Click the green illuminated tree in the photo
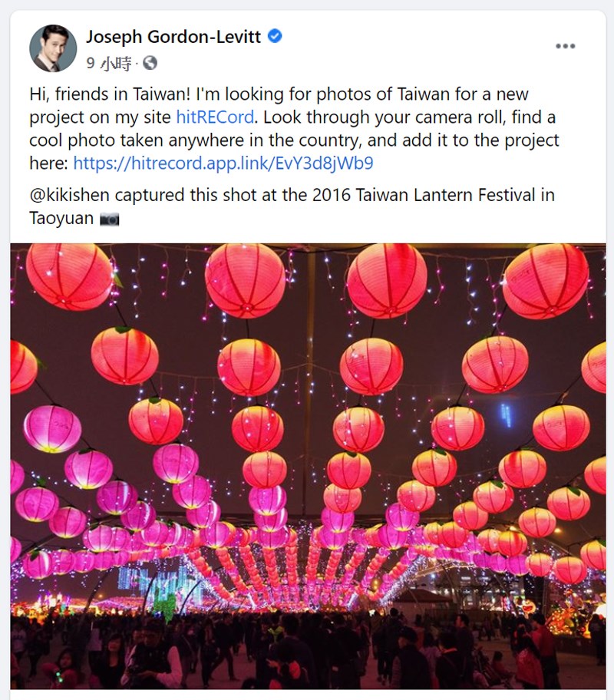614x700 pixels. click(x=164, y=604)
